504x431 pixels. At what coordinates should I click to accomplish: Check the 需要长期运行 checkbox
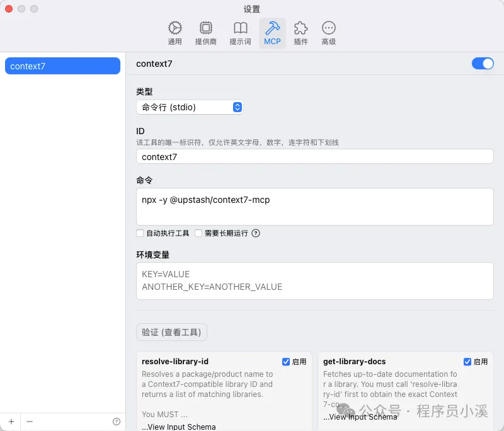pyautogui.click(x=198, y=233)
